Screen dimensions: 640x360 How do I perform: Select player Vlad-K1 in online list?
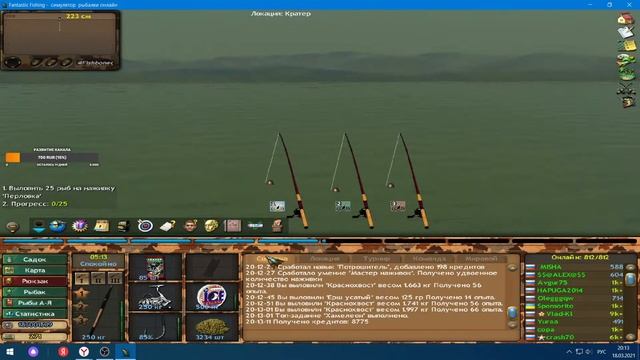coord(560,314)
